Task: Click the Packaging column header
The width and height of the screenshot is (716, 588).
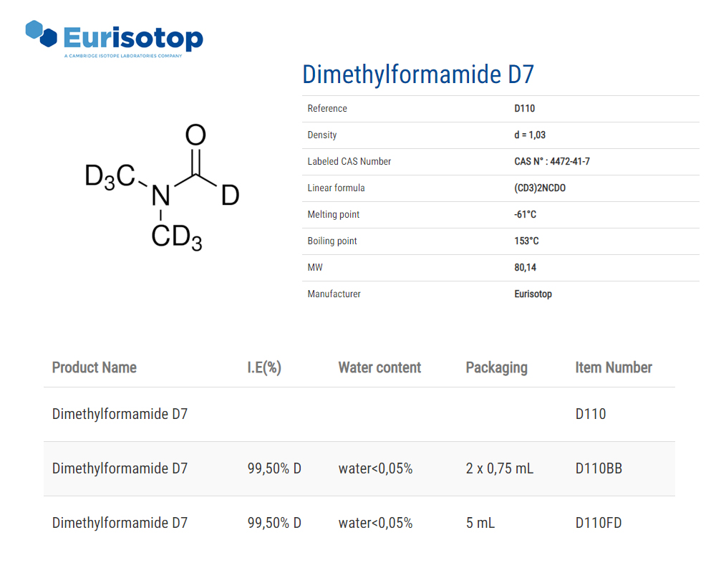Action: [x=496, y=368]
